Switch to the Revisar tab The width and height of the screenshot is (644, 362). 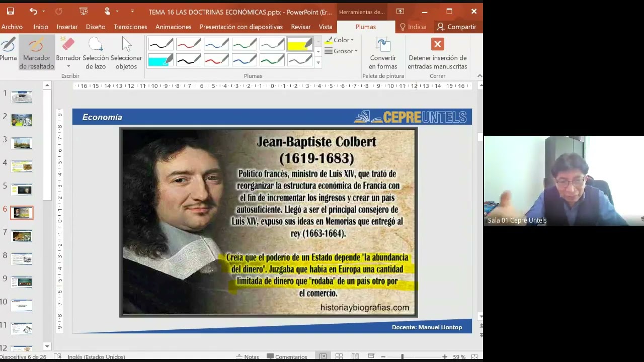(x=301, y=27)
